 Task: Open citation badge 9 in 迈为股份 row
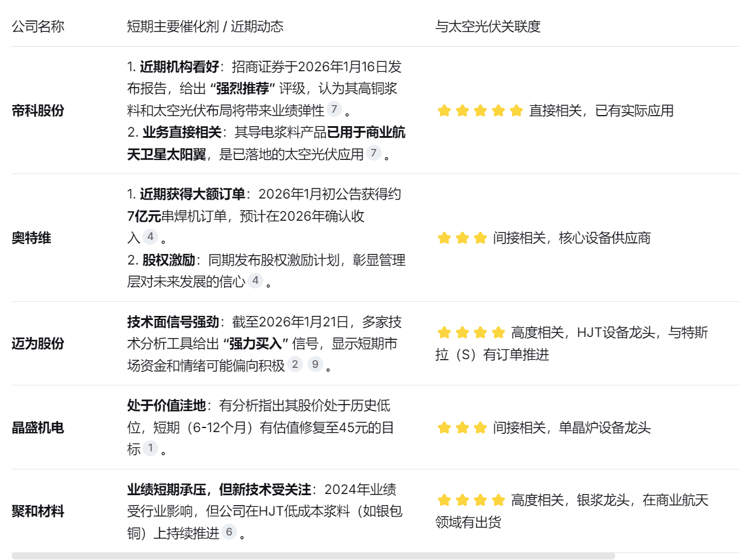pos(315,364)
